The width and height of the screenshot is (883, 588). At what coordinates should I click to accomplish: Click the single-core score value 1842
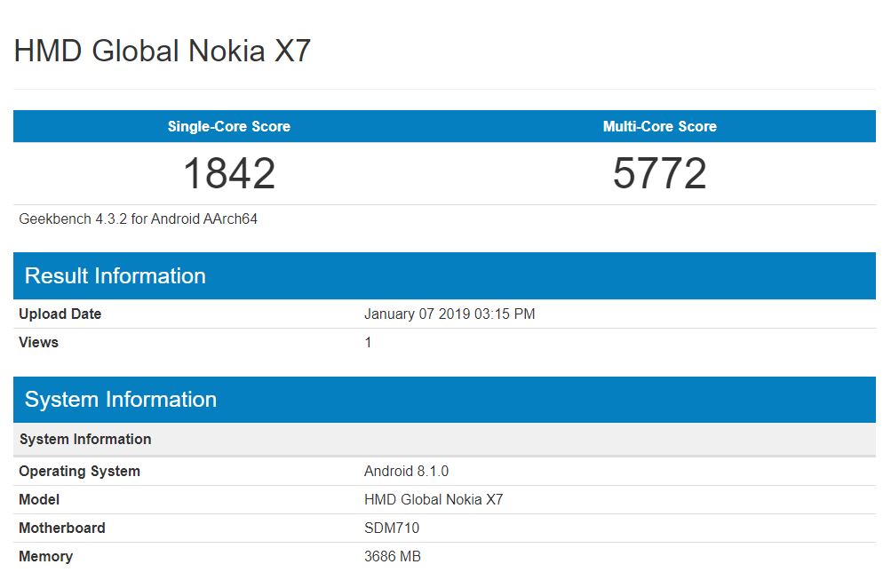click(229, 173)
